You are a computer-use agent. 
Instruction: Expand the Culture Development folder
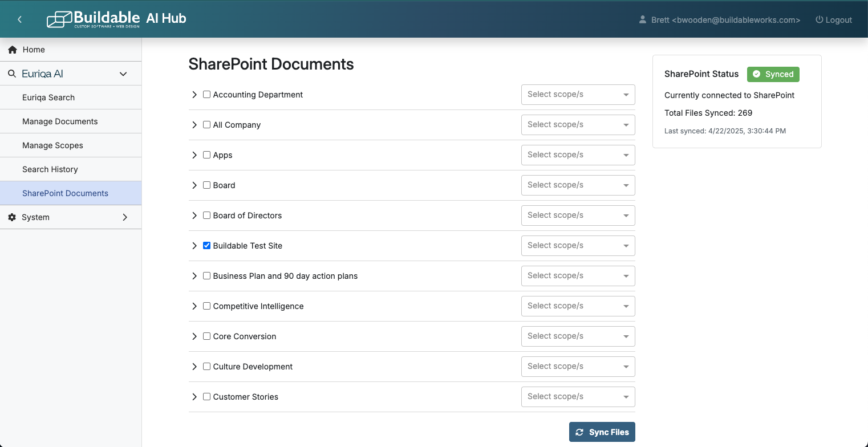(x=194, y=367)
